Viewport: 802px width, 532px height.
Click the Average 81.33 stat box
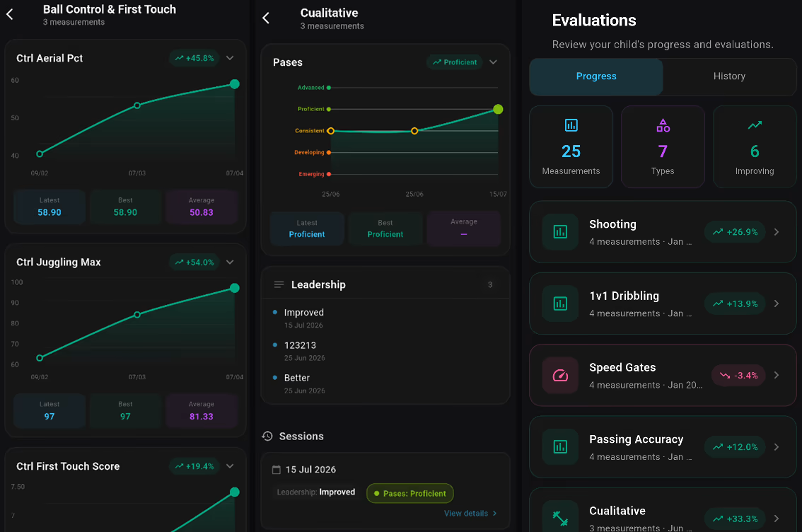[x=202, y=411]
